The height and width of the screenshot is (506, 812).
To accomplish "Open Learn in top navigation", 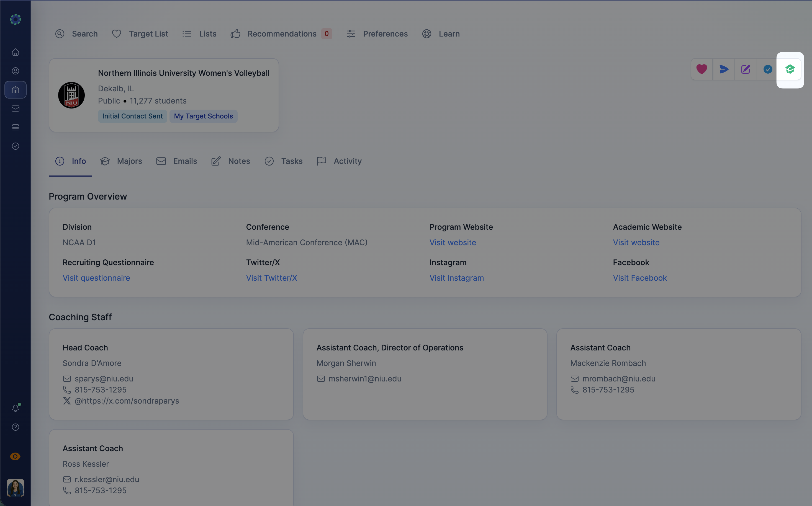I will (x=441, y=34).
